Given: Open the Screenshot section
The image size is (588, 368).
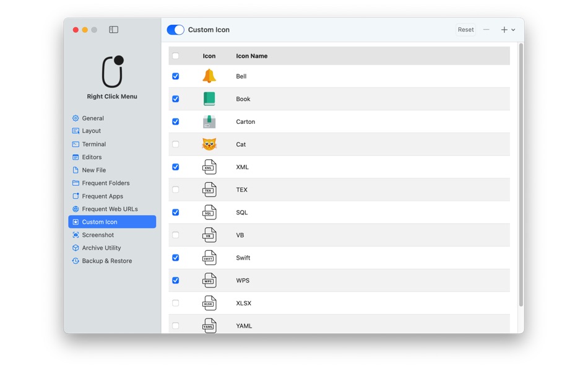Looking at the screenshot, I should pos(112,235).
